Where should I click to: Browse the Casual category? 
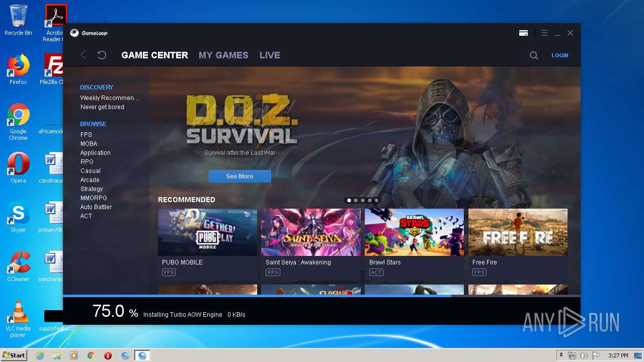point(90,171)
